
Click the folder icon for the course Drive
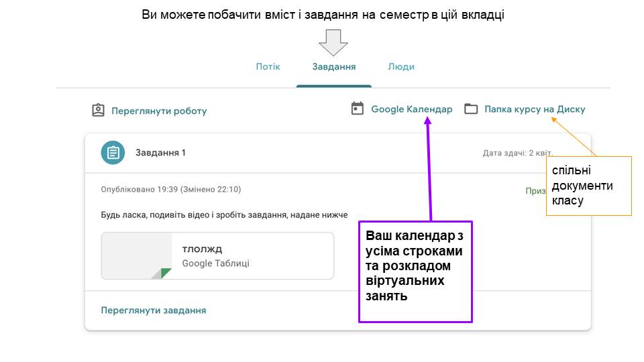click(471, 109)
